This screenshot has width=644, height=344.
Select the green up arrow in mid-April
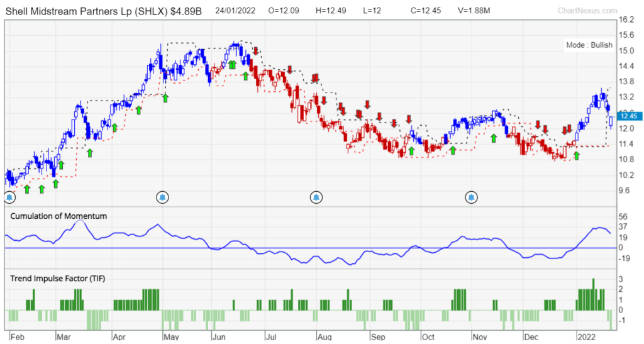[x=139, y=110]
